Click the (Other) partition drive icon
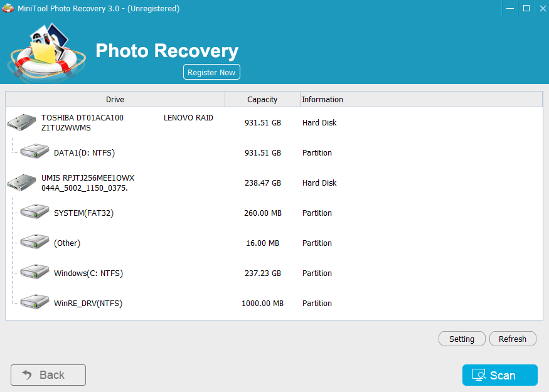The width and height of the screenshot is (549, 392). point(35,241)
